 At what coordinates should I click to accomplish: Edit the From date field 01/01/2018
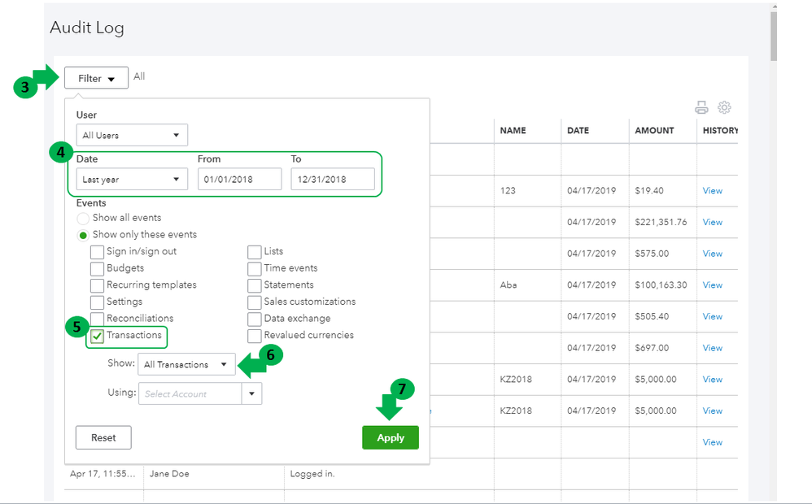pos(240,180)
